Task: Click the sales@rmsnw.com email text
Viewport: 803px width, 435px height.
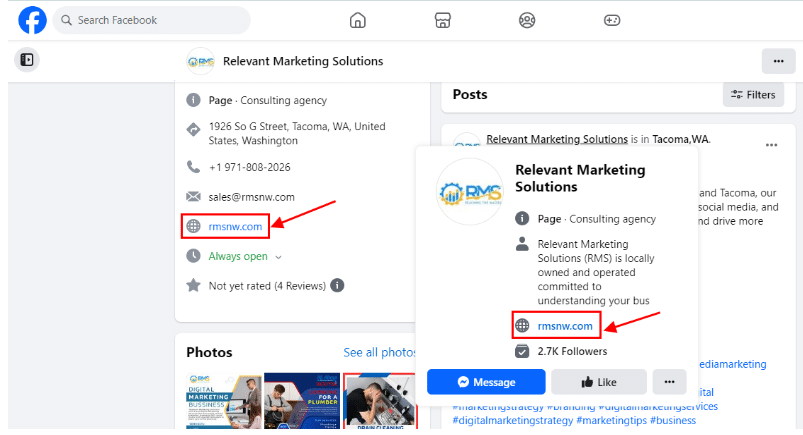Action: (x=251, y=197)
